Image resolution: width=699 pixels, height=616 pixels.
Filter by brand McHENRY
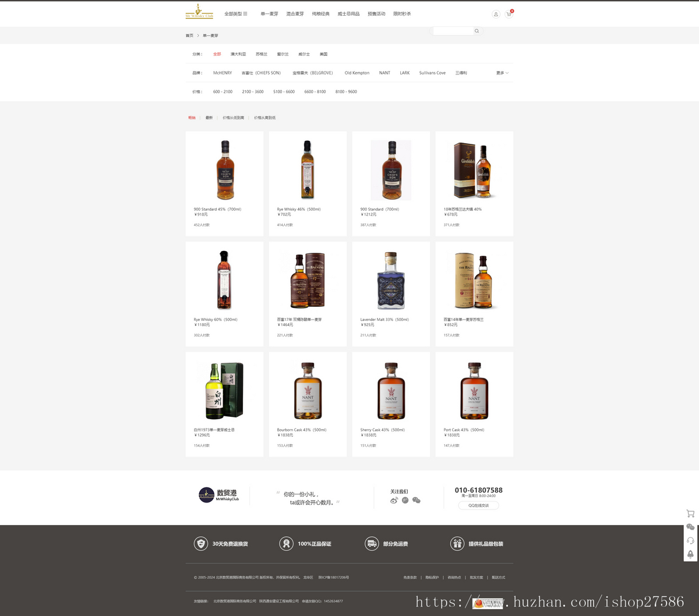click(223, 73)
